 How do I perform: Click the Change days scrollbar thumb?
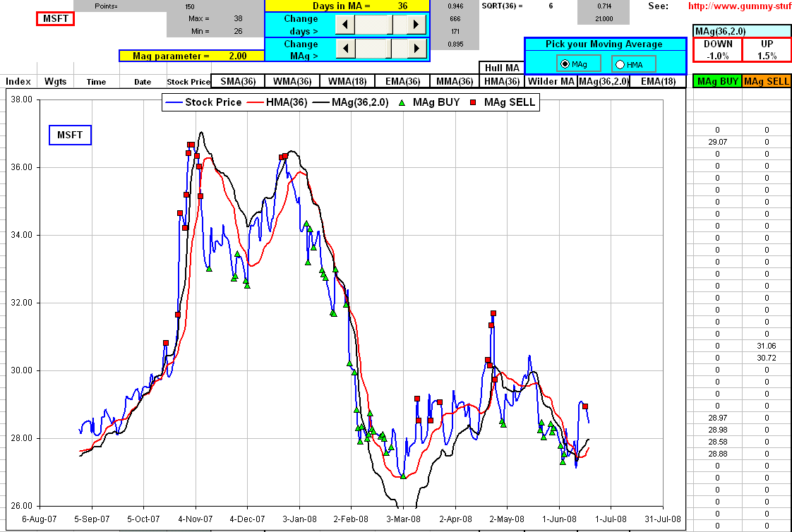(390, 24)
